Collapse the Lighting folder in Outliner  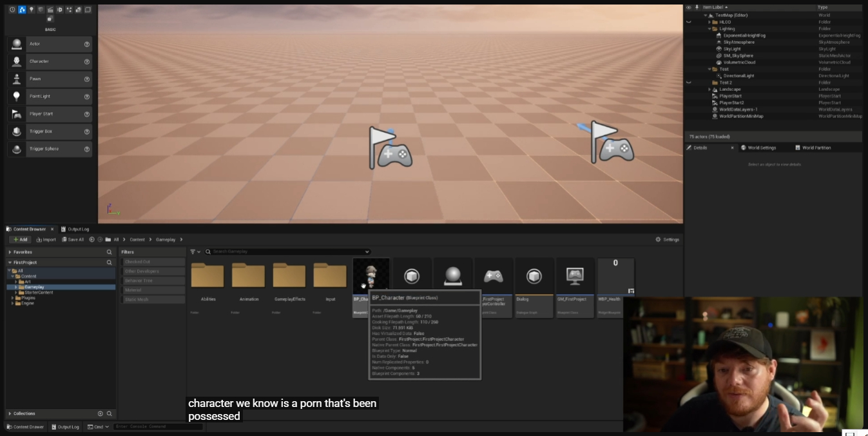pos(709,29)
